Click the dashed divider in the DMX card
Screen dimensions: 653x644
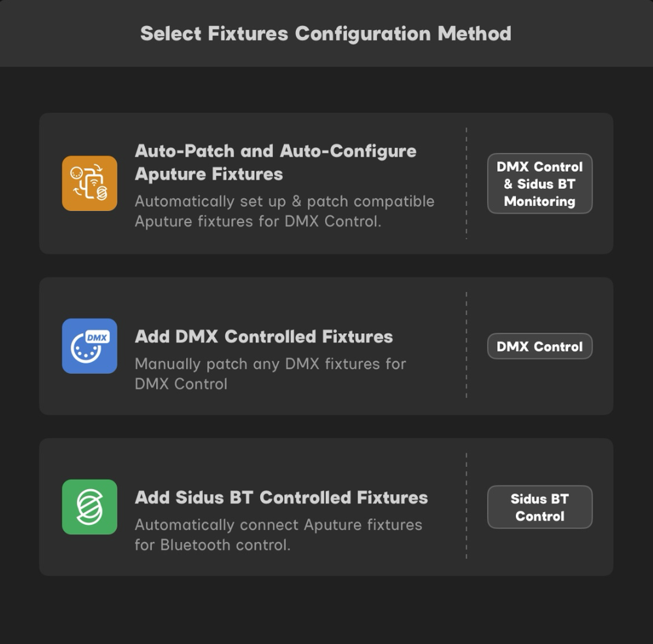click(x=466, y=346)
